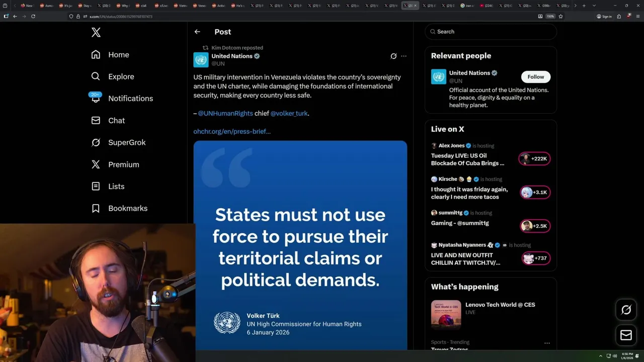
Task: Click the browser forward arrow
Action: 24,16
